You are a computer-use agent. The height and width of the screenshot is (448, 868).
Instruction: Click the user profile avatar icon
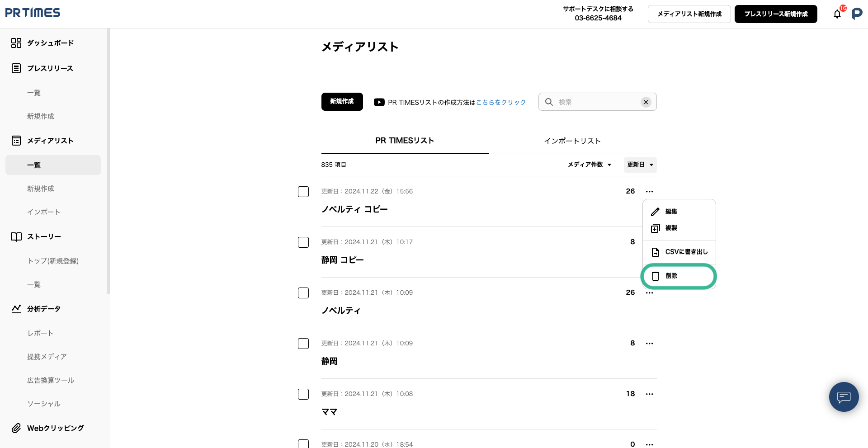pyautogui.click(x=857, y=14)
